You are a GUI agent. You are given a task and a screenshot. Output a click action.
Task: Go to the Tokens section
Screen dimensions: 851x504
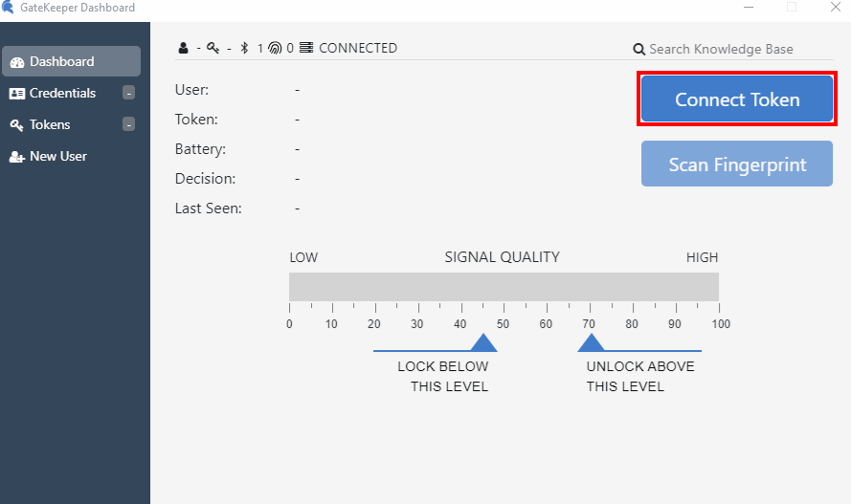(50, 124)
